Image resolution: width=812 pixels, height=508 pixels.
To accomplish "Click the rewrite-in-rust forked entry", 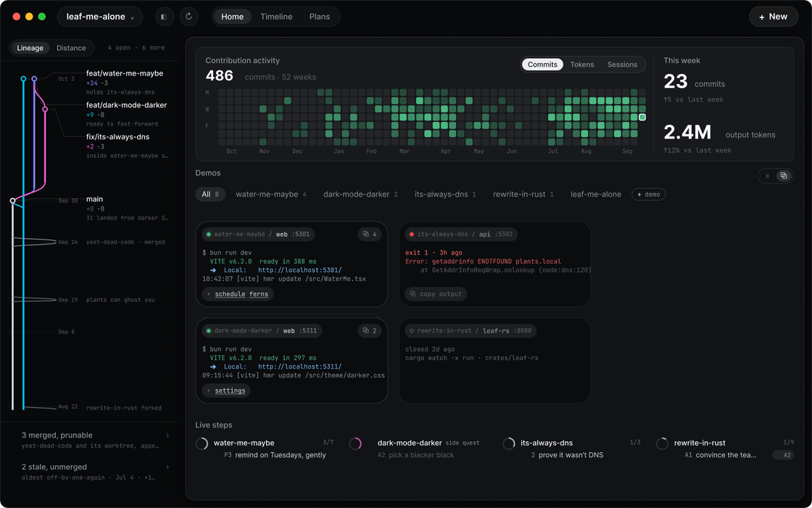I will [x=124, y=408].
